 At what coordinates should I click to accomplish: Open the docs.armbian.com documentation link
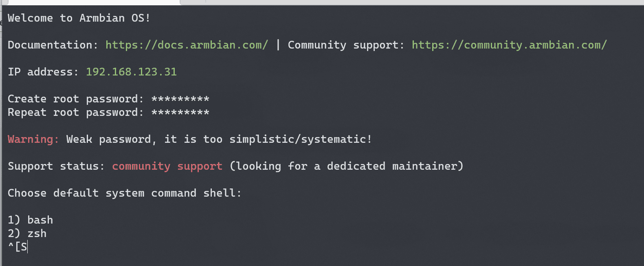coord(187,45)
